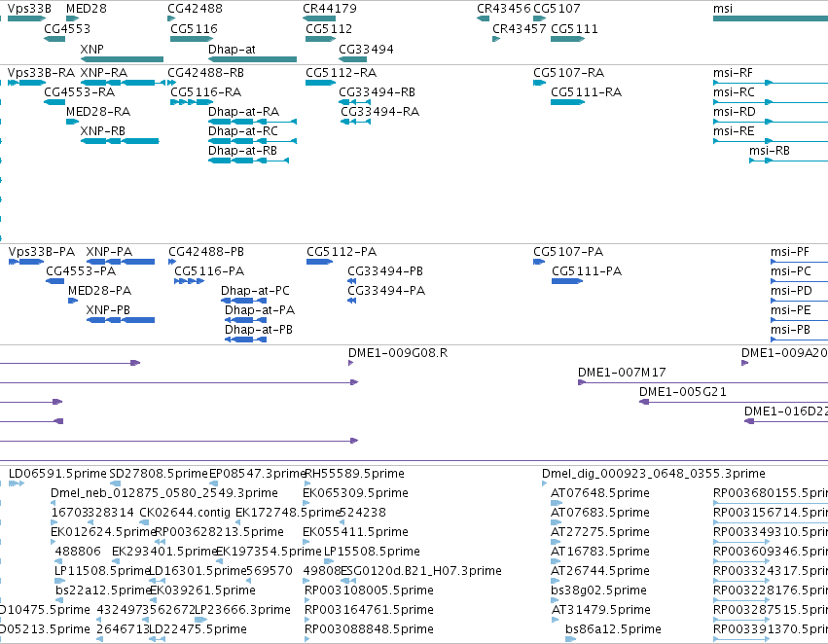Click the msi-RC transcript label

pos(734,91)
